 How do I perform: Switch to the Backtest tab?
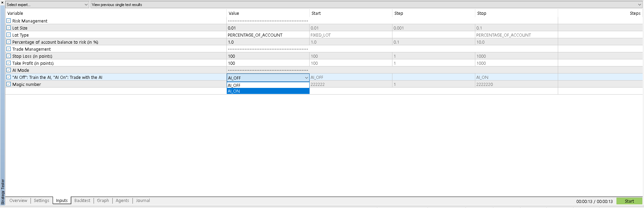(82, 201)
